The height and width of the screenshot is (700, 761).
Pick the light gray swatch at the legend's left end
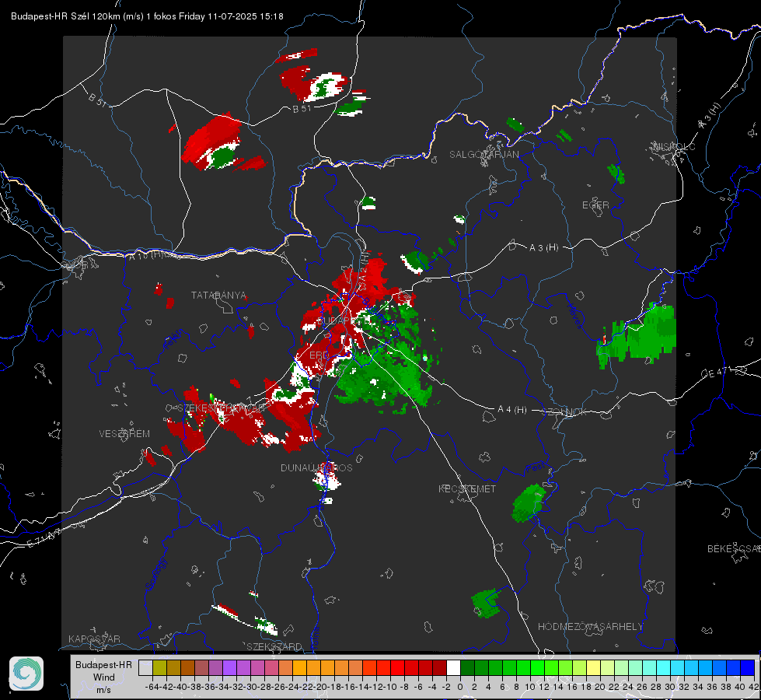(x=145, y=667)
